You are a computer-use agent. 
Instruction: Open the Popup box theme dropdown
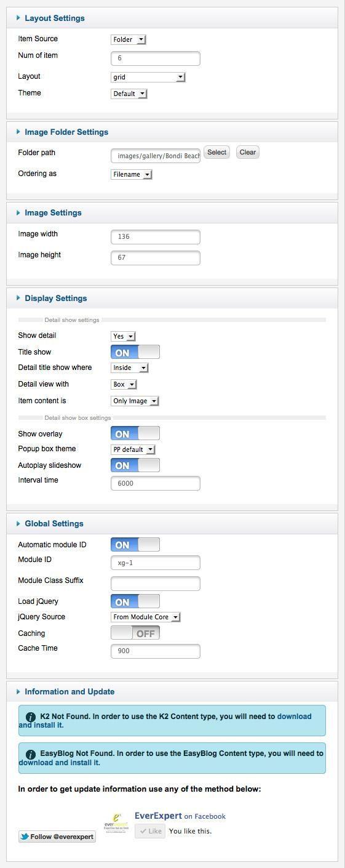click(133, 449)
